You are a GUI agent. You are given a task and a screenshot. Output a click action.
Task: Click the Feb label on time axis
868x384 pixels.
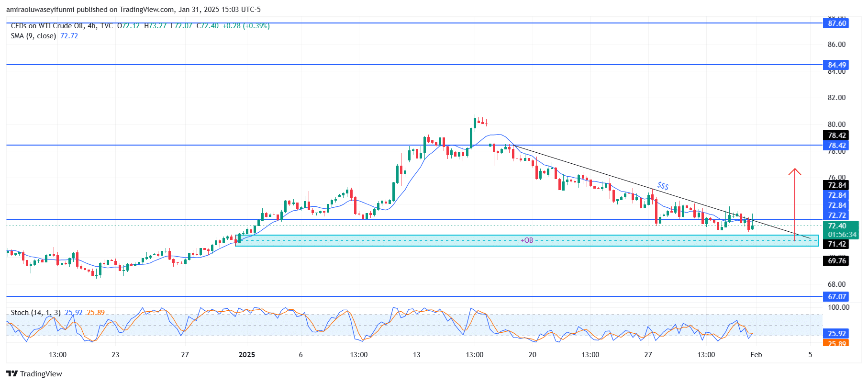756,355
